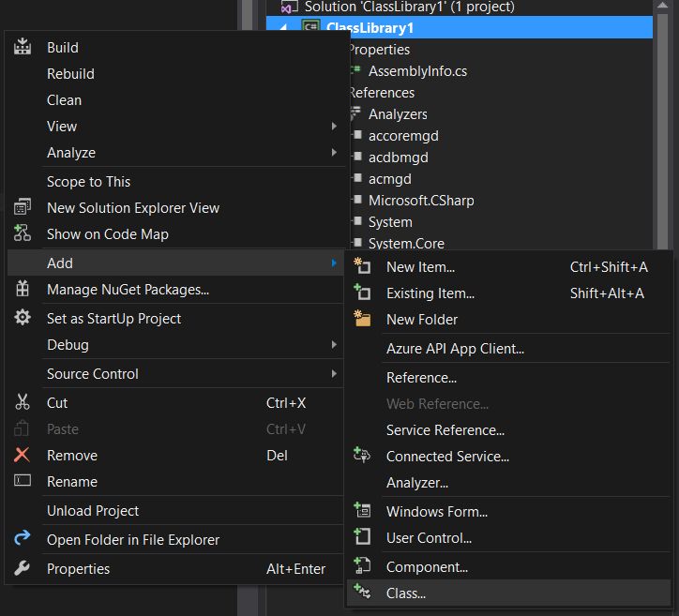Image resolution: width=679 pixels, height=616 pixels.
Task: Click the Windows Form icon
Action: pyautogui.click(x=362, y=510)
